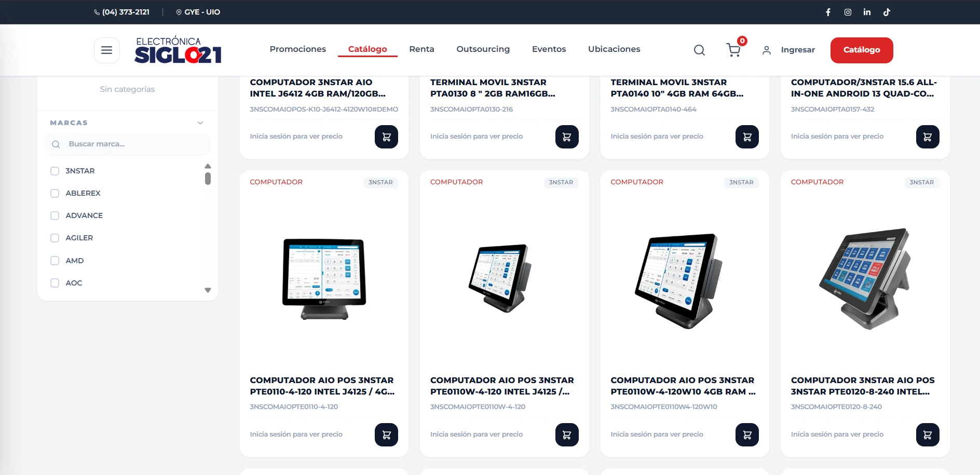Open the hamburger menu button
Image resolution: width=980 pixels, height=475 pixels.
pyautogui.click(x=106, y=50)
